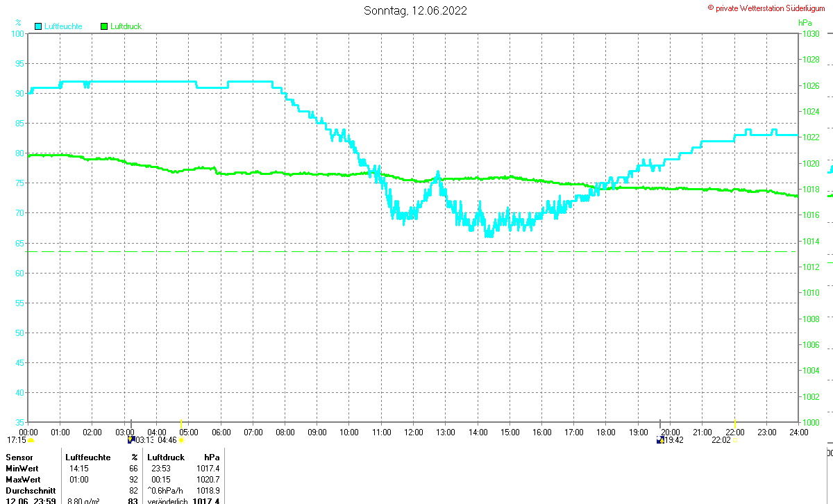
Task: Click the chart title Sonntag, 12.06.2022
Action: [x=415, y=10]
